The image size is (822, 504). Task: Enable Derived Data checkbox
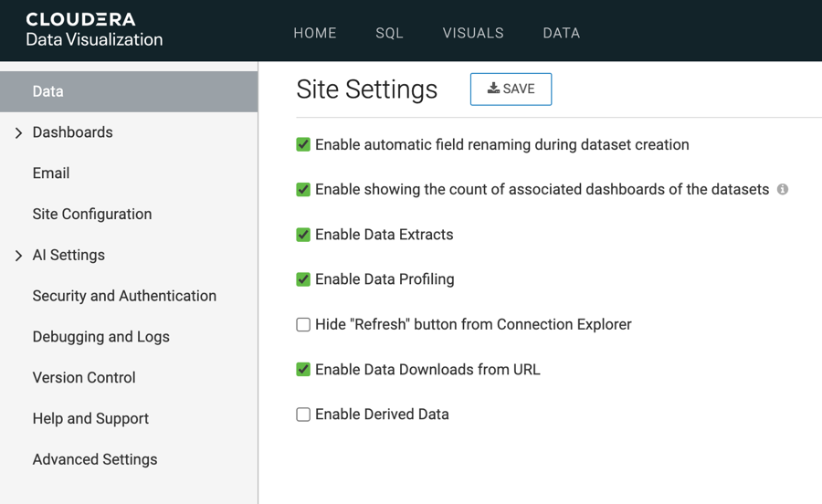point(303,415)
